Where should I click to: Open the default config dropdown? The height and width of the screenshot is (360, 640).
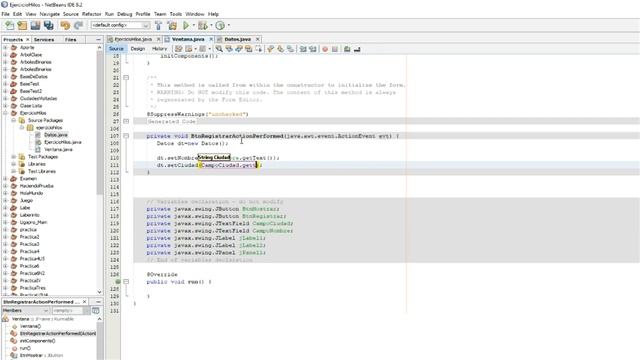pos(145,25)
